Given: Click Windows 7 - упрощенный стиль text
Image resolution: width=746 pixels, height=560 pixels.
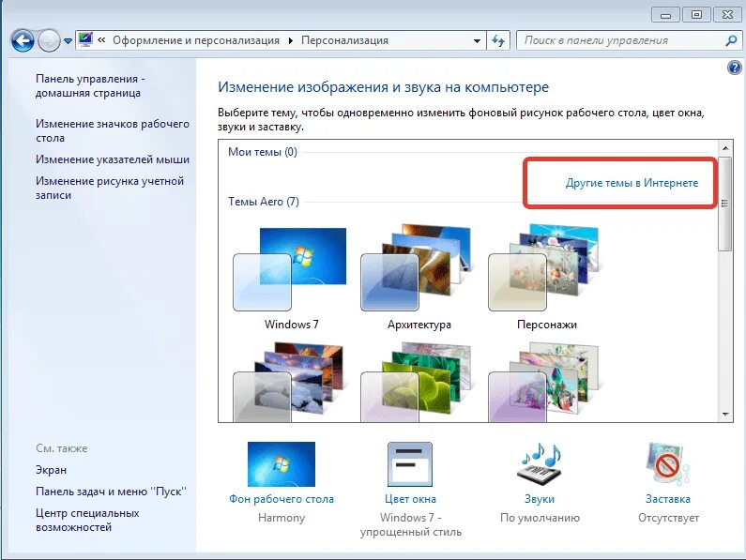Looking at the screenshot, I should click(410, 524).
